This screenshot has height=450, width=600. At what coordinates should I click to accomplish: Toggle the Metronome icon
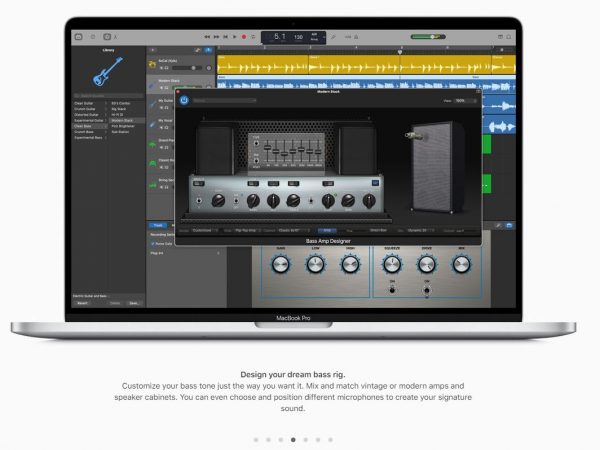pyautogui.click(x=356, y=37)
